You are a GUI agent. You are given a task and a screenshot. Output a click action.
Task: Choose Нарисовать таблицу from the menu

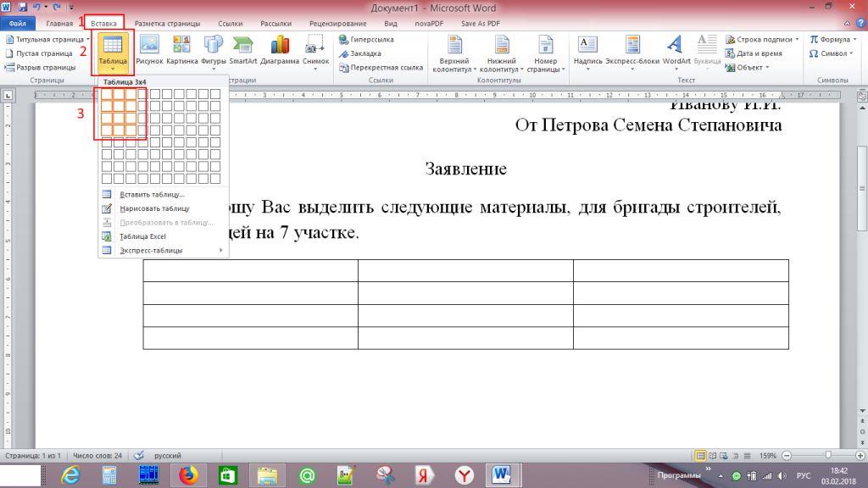pyautogui.click(x=164, y=208)
